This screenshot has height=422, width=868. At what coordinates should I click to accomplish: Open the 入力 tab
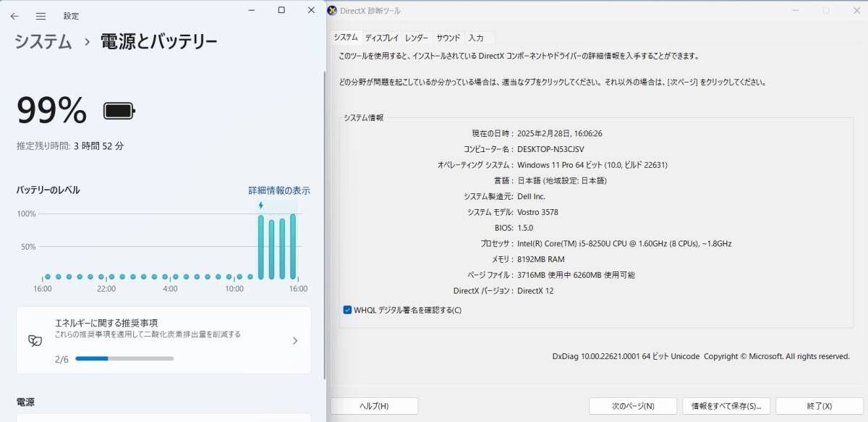point(476,38)
